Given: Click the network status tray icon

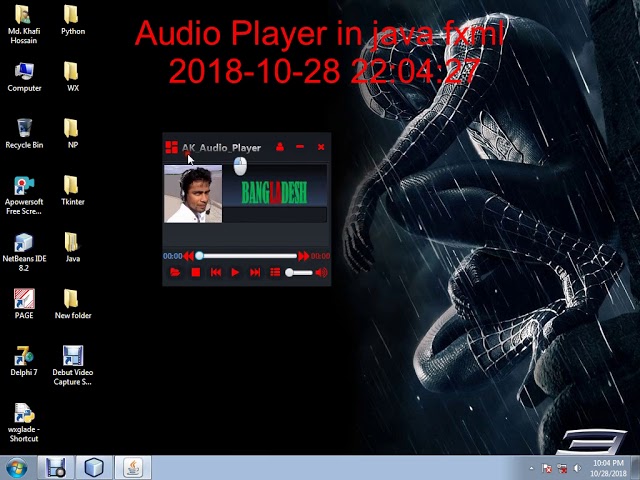Looking at the screenshot, I should 562,468.
